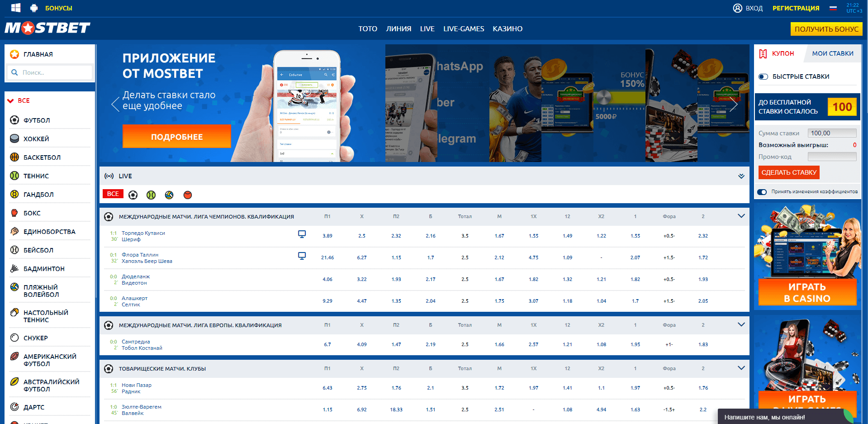The image size is (868, 424).
Task: Click the handball icon in sidebar
Action: point(14,194)
